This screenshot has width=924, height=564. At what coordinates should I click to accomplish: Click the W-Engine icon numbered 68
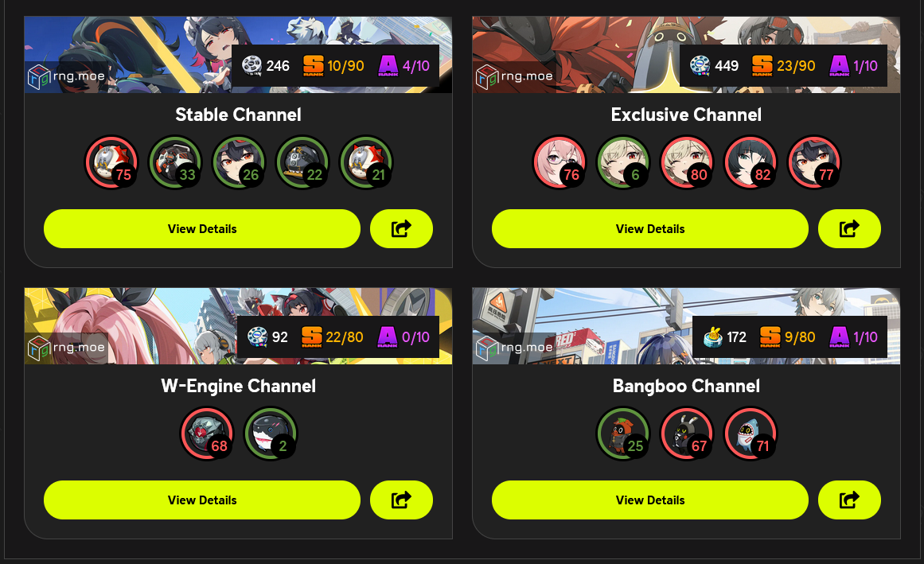[207, 434]
